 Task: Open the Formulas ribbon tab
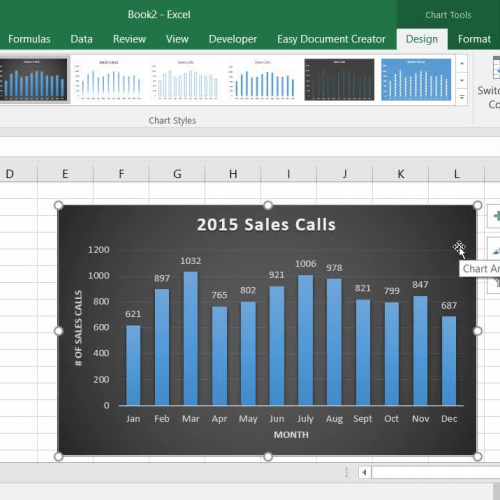point(29,39)
